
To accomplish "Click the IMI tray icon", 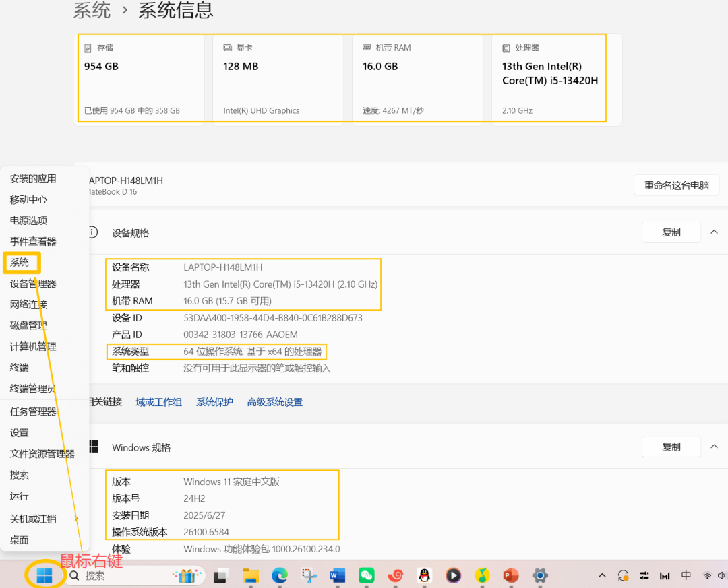I will pyautogui.click(x=665, y=576).
